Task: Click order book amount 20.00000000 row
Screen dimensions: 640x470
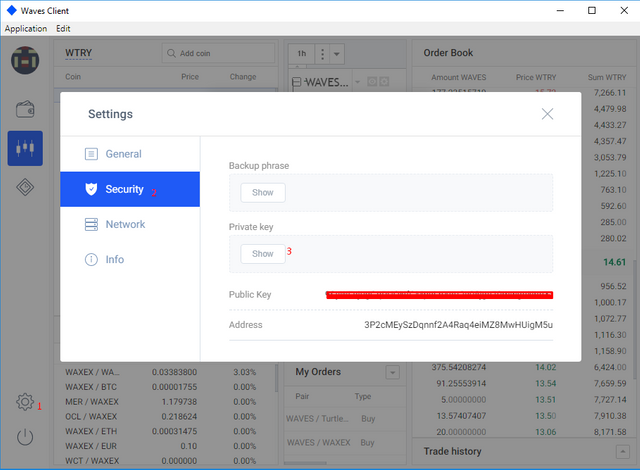Action: pos(523,432)
